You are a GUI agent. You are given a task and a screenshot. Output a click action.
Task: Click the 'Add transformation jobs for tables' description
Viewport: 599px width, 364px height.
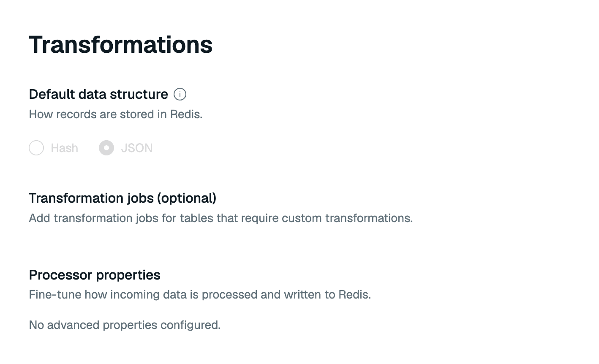[221, 218]
